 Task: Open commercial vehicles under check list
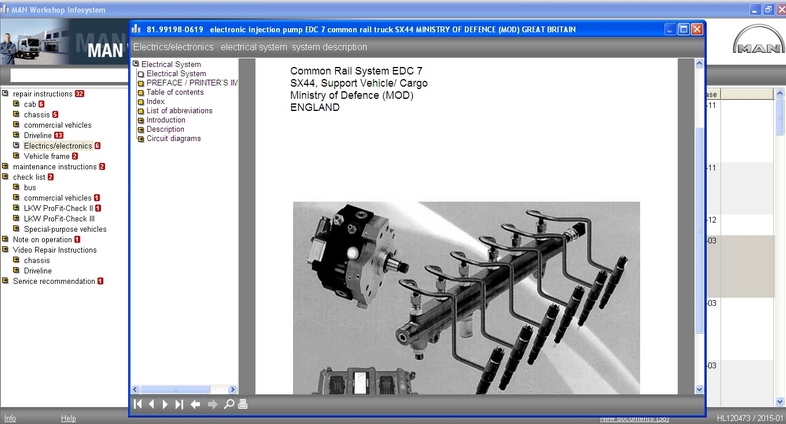(x=58, y=198)
